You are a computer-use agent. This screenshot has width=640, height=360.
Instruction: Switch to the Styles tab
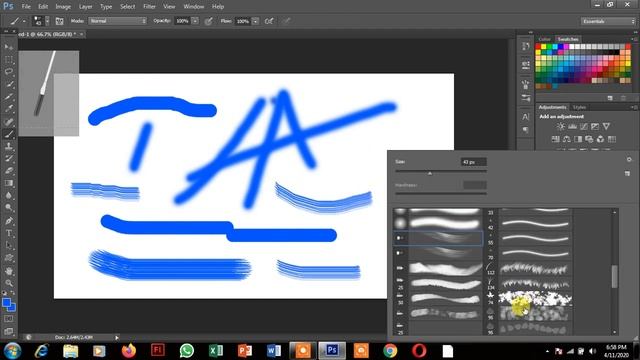click(x=579, y=107)
